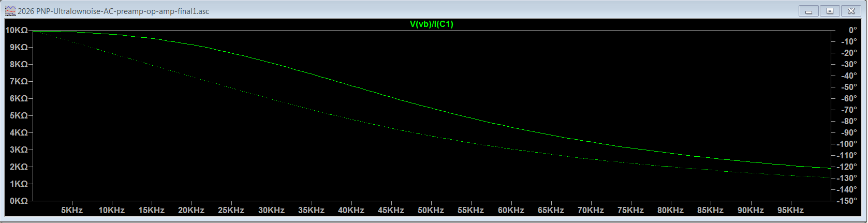Click the 10KHz frequency axis label
Screen dimensions: 868x223
(112, 211)
